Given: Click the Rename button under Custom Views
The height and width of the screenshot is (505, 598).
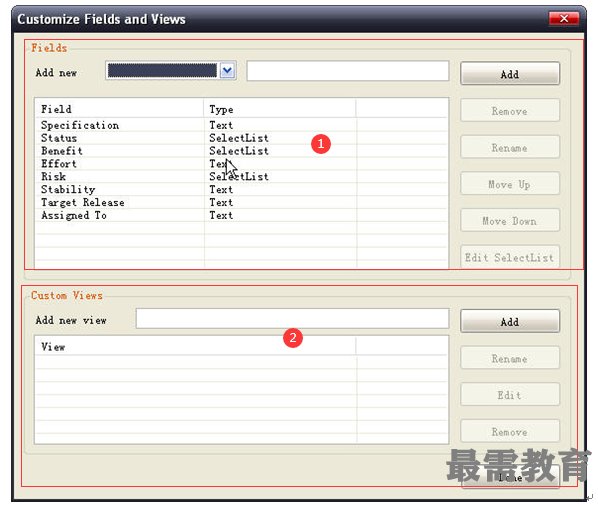Looking at the screenshot, I should (510, 358).
